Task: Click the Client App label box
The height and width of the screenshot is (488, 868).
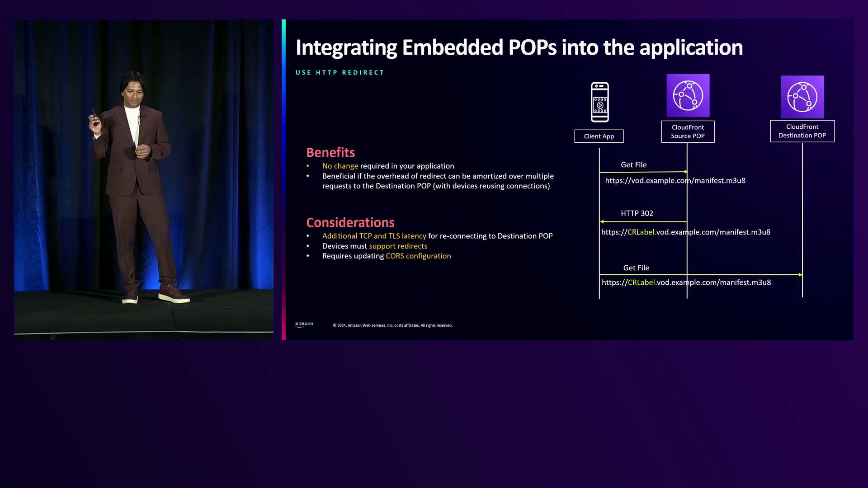Action: point(599,136)
